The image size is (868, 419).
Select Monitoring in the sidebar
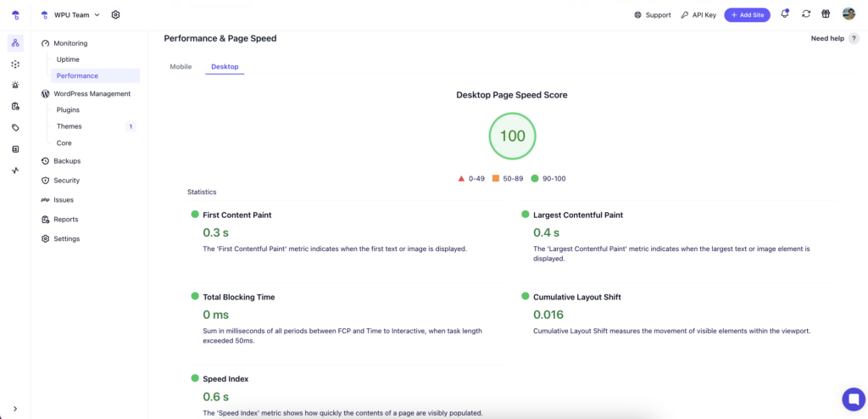64,43
